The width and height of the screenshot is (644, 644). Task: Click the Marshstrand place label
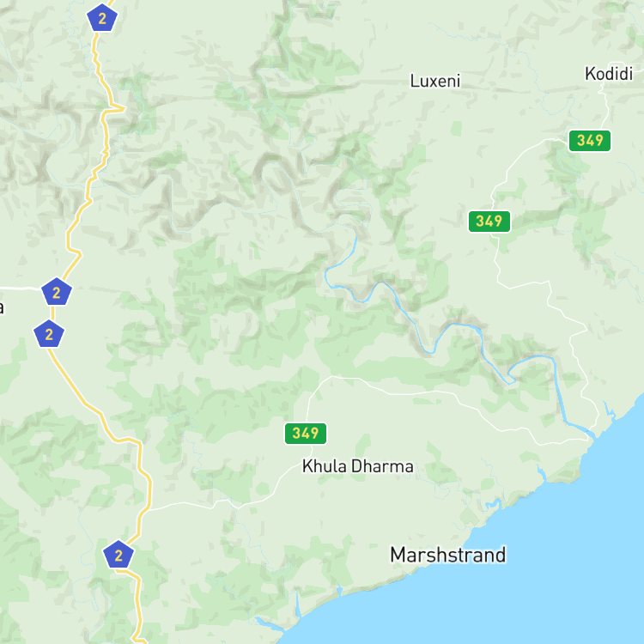447,555
